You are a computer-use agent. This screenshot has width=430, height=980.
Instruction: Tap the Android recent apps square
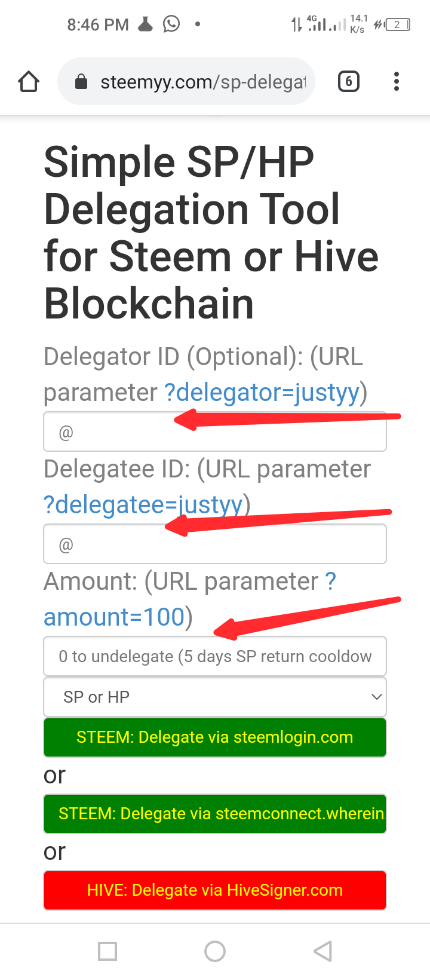click(x=107, y=951)
